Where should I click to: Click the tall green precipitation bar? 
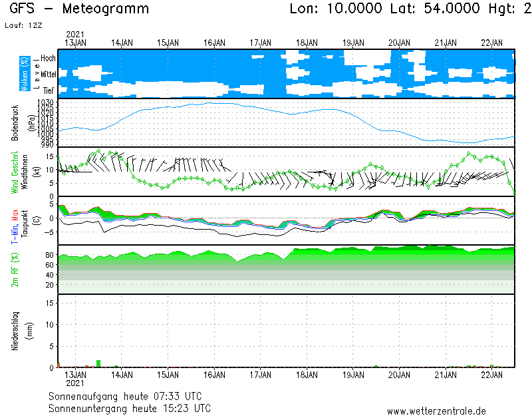98,363
